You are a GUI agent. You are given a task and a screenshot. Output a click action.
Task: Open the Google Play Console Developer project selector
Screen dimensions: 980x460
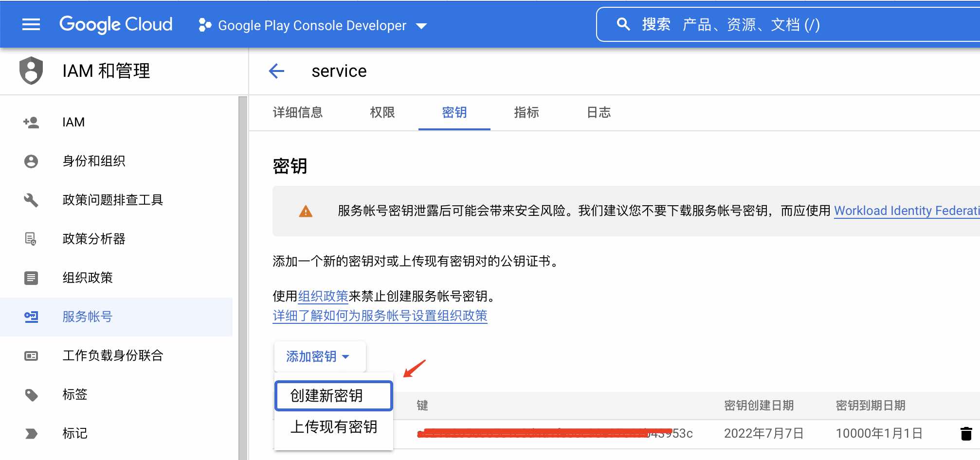click(312, 25)
